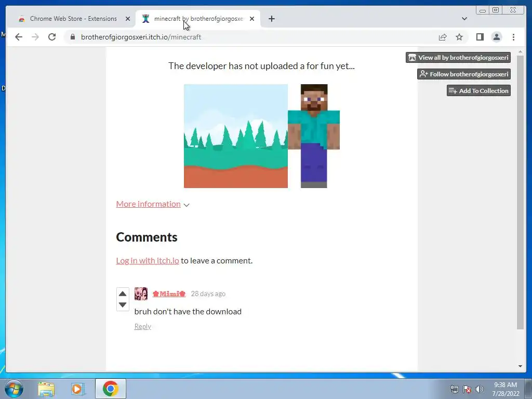
Task: Click 'The developer has not uploaded' text
Action: 262,66
